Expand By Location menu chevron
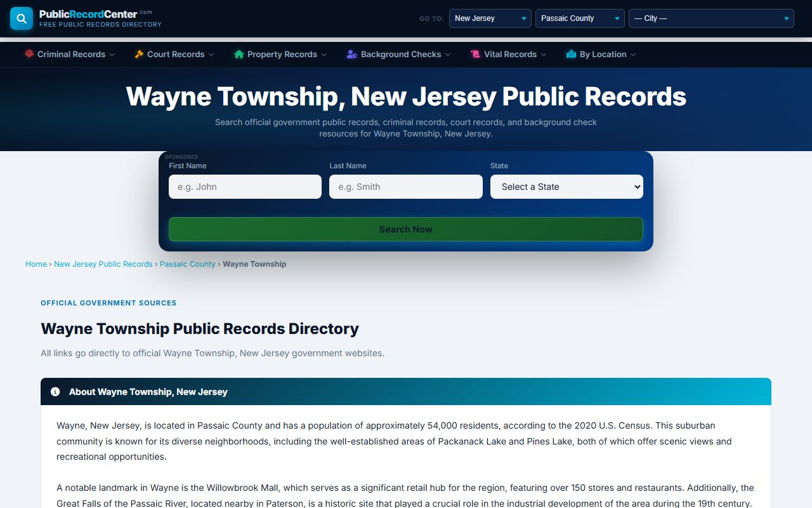The width and height of the screenshot is (812, 508). pyautogui.click(x=633, y=55)
